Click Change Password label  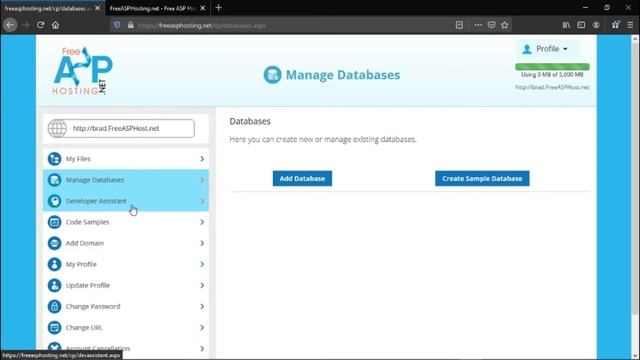(x=93, y=307)
